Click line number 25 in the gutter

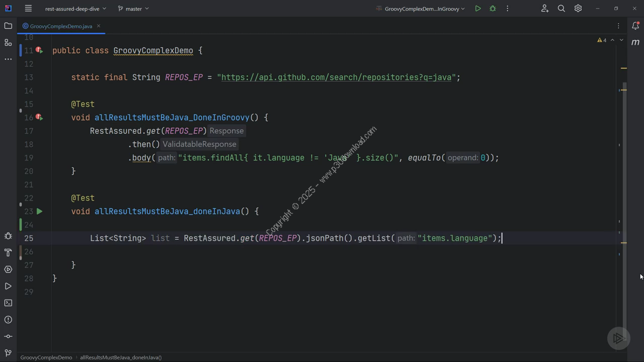tap(29, 238)
